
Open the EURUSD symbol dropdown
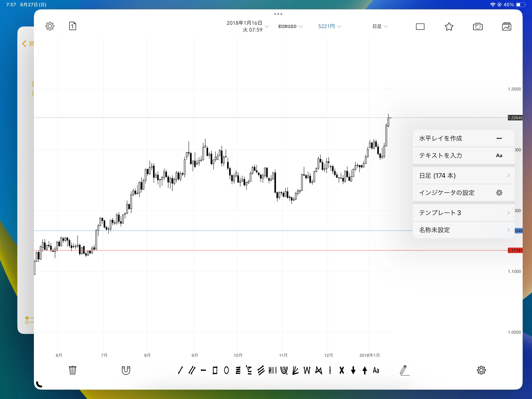290,26
